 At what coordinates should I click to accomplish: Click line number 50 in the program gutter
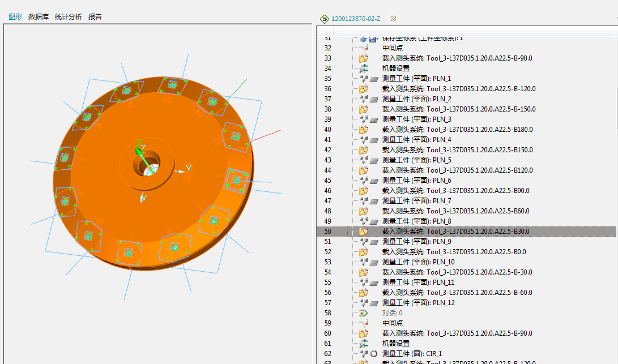pyautogui.click(x=328, y=232)
